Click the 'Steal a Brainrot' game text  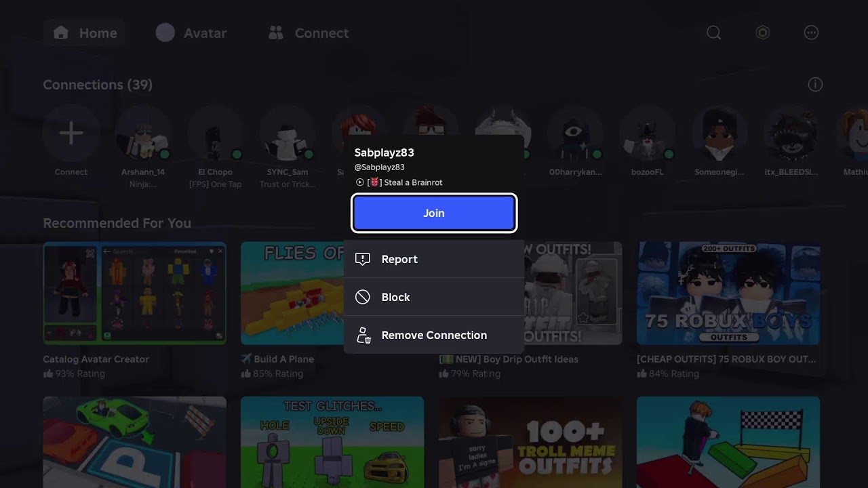click(x=413, y=182)
